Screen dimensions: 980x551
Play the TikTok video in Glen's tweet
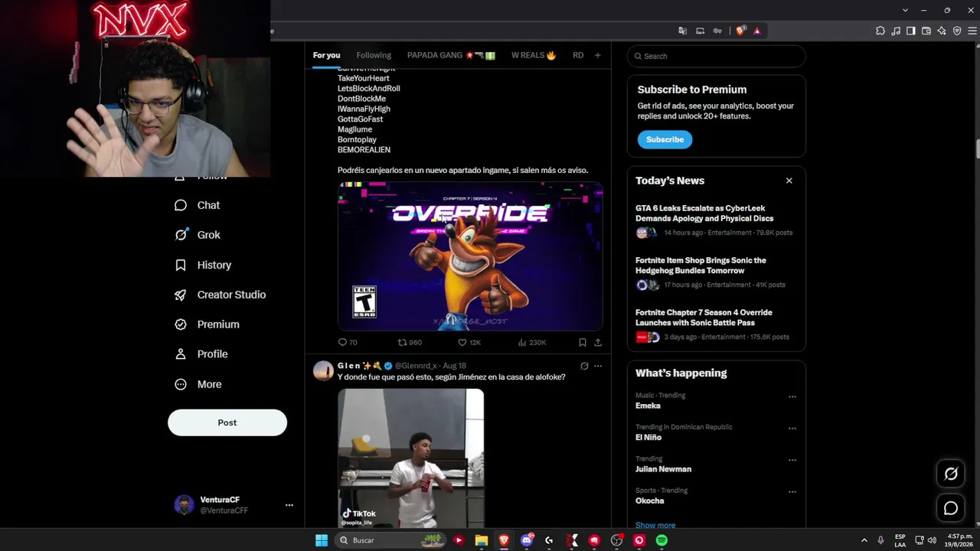click(x=411, y=458)
